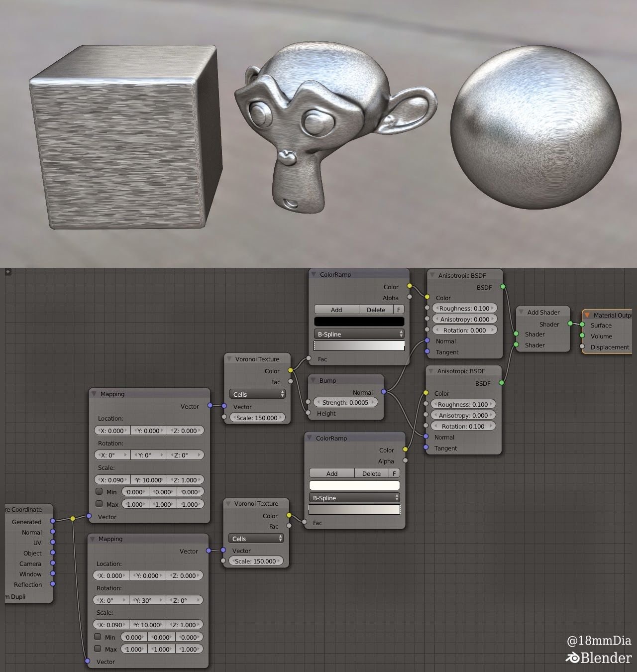Open the white color stop swatch in ColorRamp
Screen dimensions: 637x672
tap(354, 485)
